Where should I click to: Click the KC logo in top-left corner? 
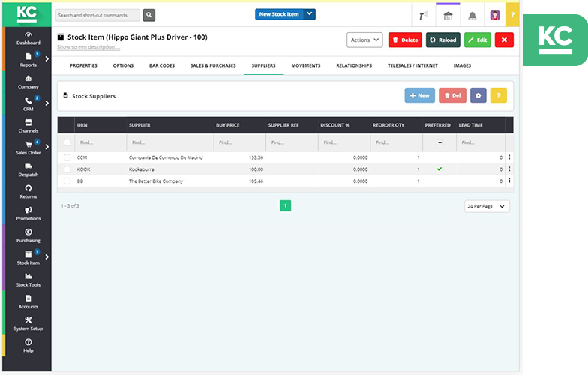[27, 14]
